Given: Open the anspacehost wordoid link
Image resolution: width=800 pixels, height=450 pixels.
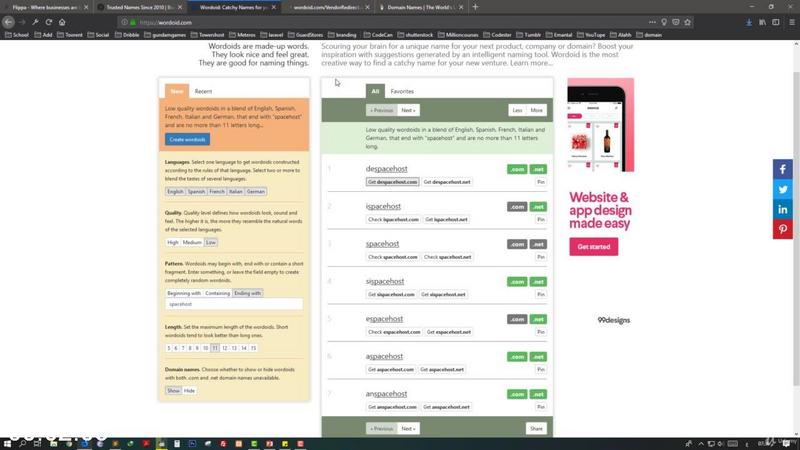Looking at the screenshot, I should tap(386, 394).
